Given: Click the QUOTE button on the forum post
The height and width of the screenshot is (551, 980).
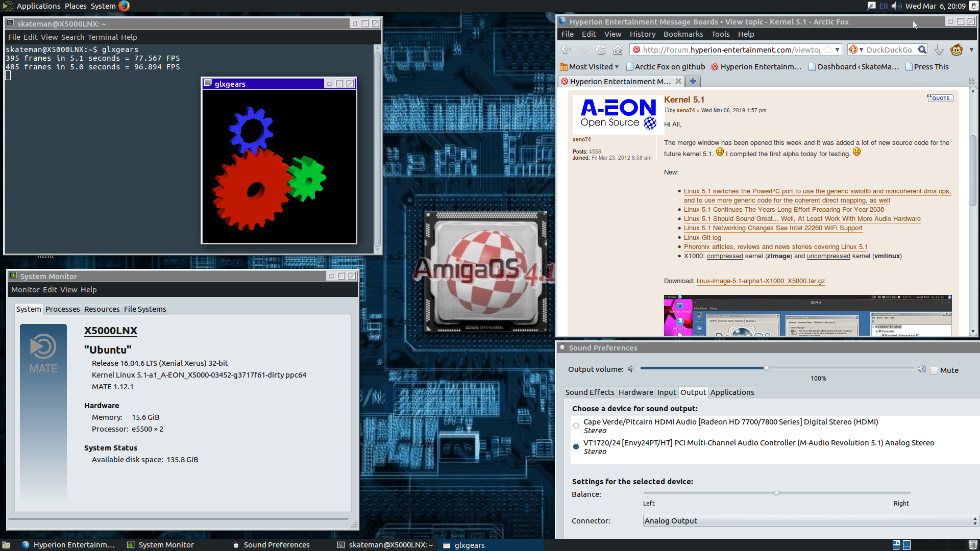Looking at the screenshot, I should pos(940,98).
